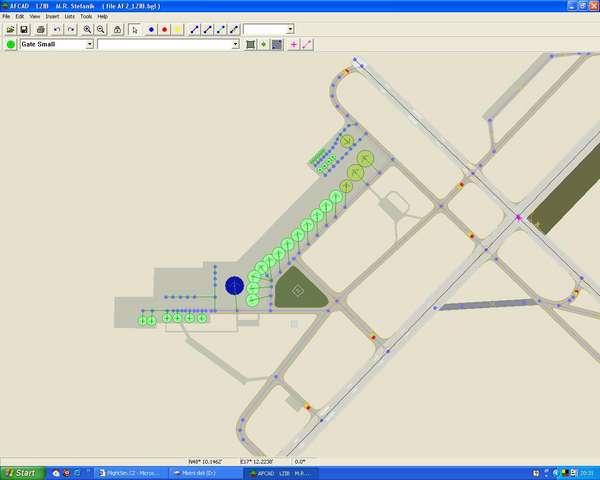Select the small green diamond tool

264,44
